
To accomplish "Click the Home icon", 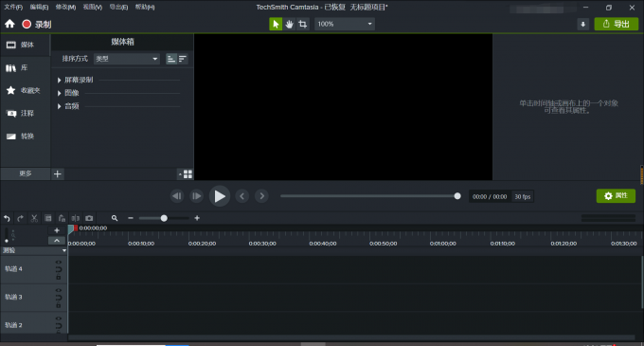I will point(9,24).
